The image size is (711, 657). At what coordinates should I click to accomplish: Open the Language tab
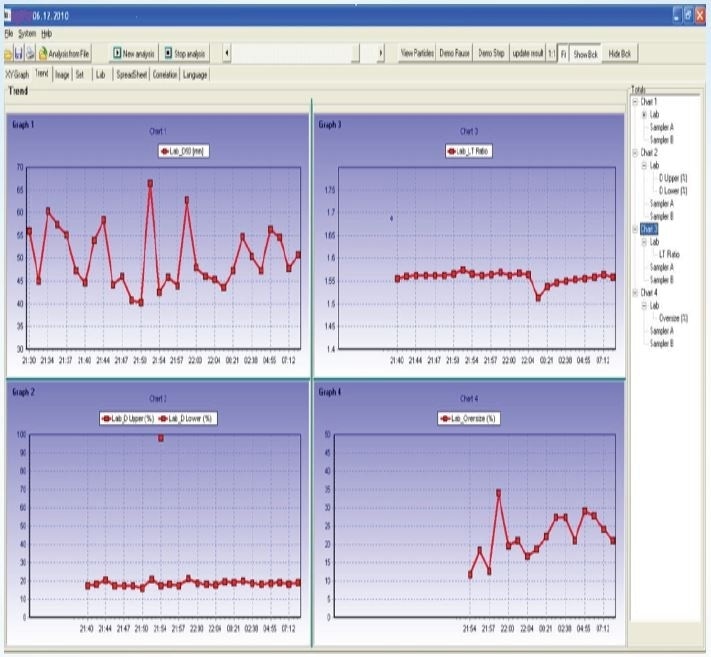click(195, 74)
